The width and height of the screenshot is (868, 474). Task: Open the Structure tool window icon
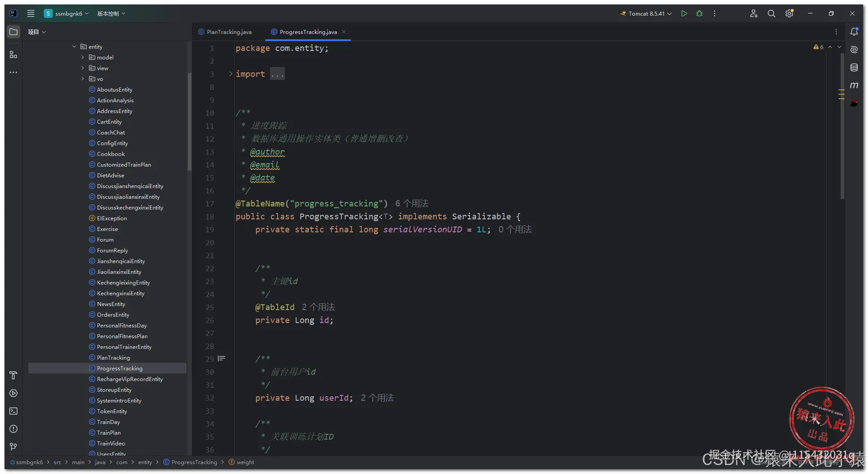pyautogui.click(x=13, y=55)
